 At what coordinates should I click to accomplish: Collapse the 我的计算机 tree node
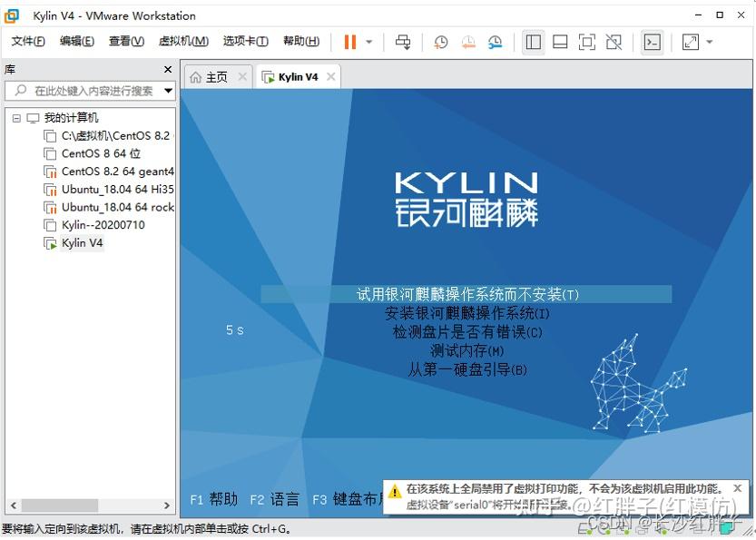[x=17, y=118]
